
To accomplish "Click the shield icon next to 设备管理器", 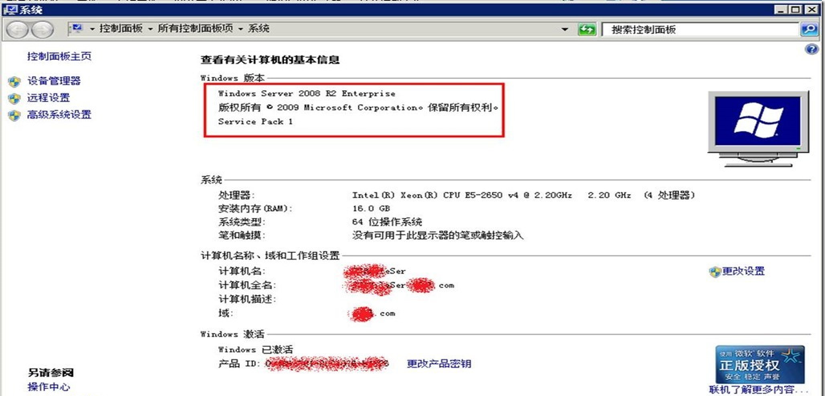I will coord(14,82).
